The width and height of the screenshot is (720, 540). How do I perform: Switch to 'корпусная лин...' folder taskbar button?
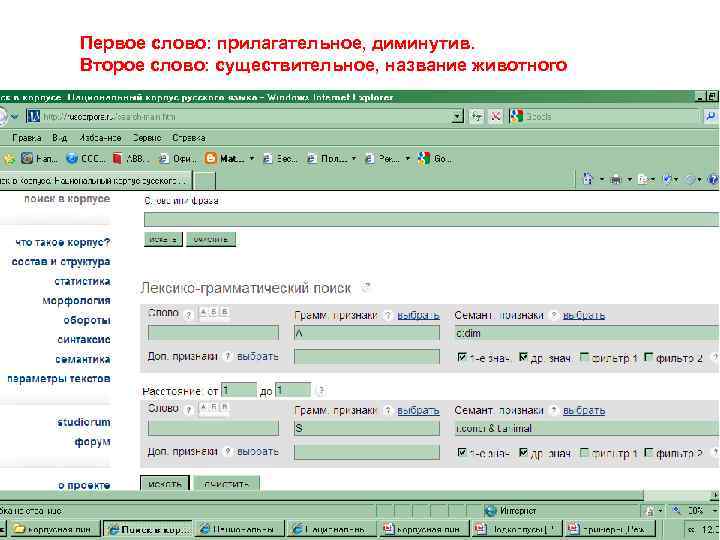click(x=56, y=529)
